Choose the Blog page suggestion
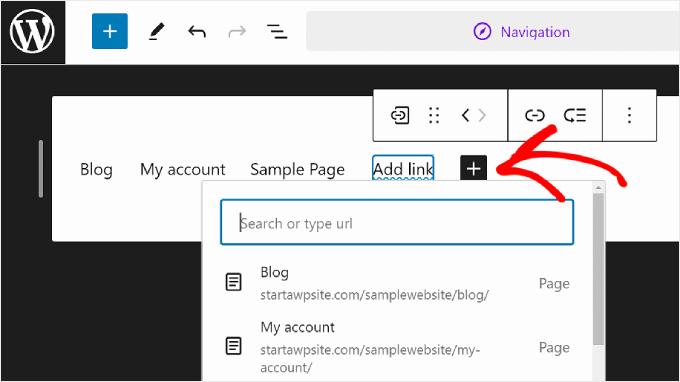Screen dimensions: 680x382 pos(397,283)
